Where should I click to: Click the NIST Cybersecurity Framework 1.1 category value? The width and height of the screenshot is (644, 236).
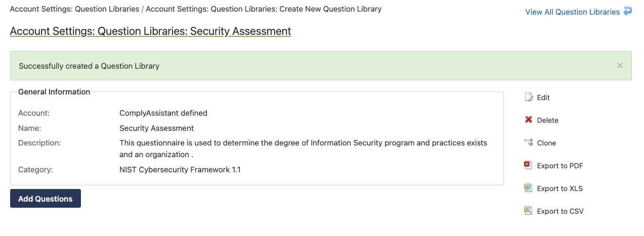tap(180, 170)
